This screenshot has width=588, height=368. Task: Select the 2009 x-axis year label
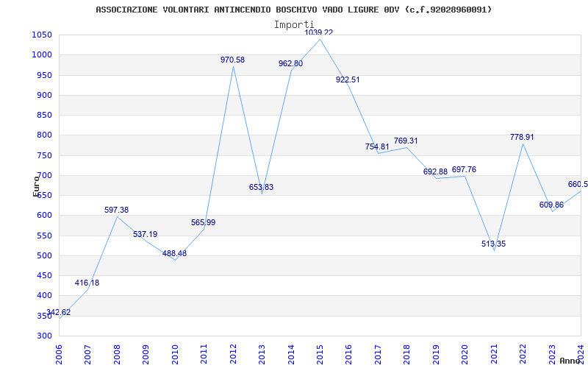[x=146, y=354]
